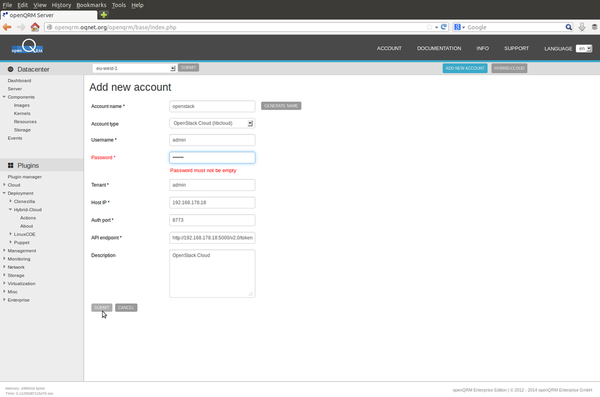Focus the Username field

(212, 140)
